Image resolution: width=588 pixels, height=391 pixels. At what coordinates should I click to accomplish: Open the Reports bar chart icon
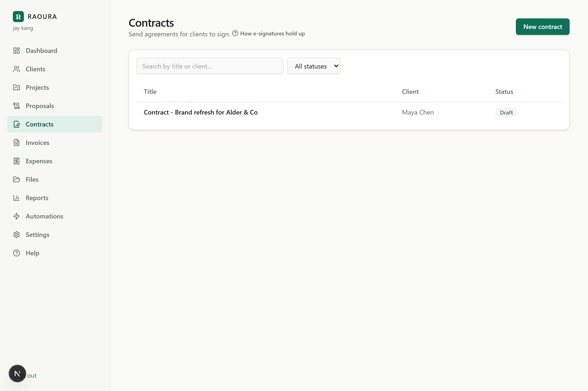tap(17, 198)
